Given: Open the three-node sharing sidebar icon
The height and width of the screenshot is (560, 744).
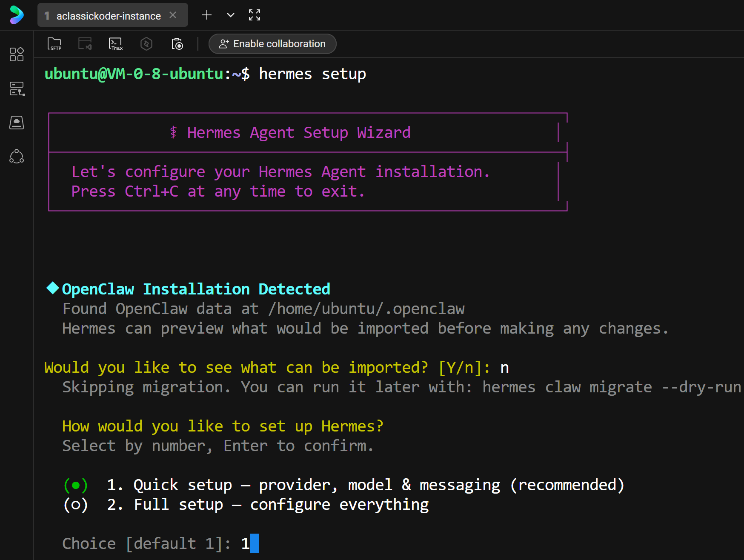Looking at the screenshot, I should 17,157.
